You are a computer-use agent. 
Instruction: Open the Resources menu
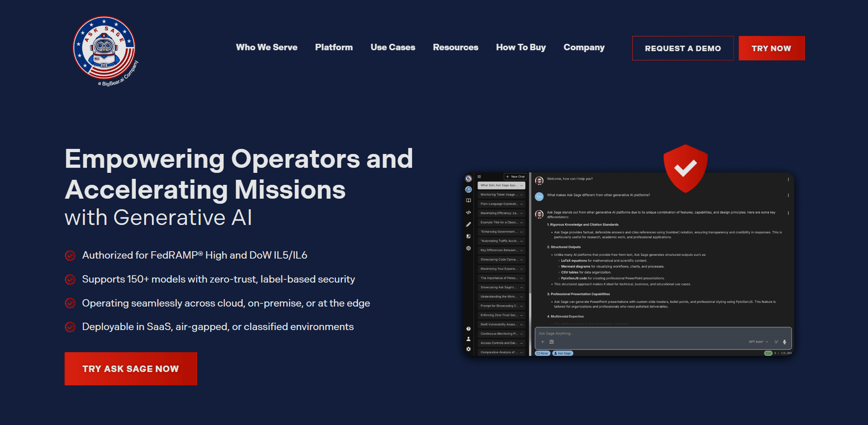click(455, 47)
